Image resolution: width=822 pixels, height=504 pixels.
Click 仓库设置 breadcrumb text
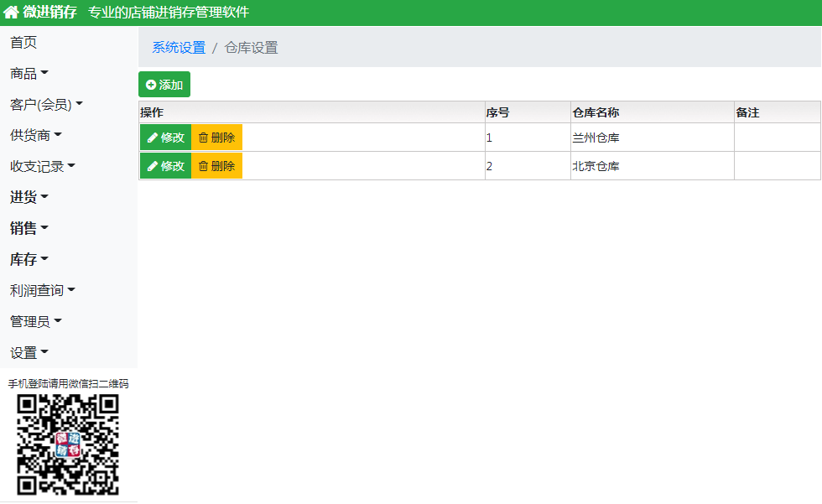251,48
